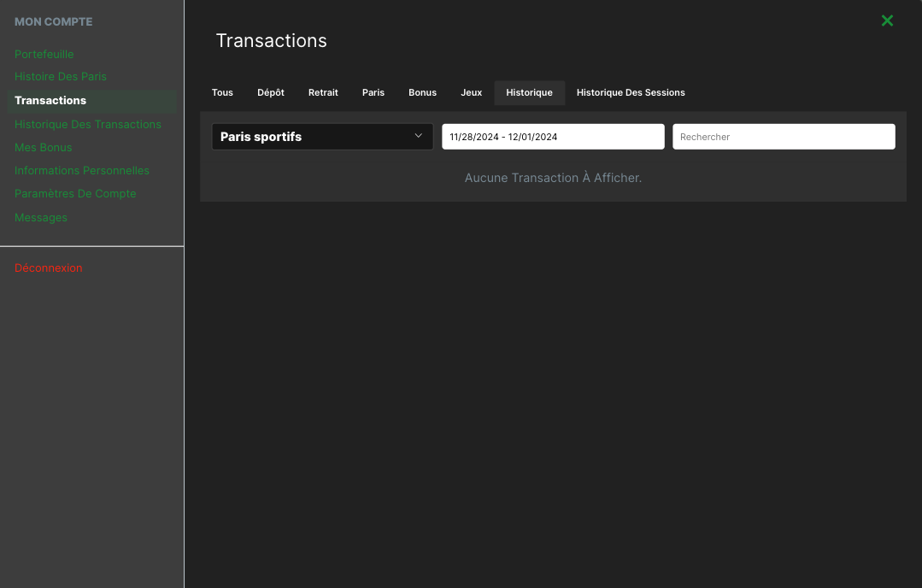
Task: Switch to the Tous tab
Action: 222,92
